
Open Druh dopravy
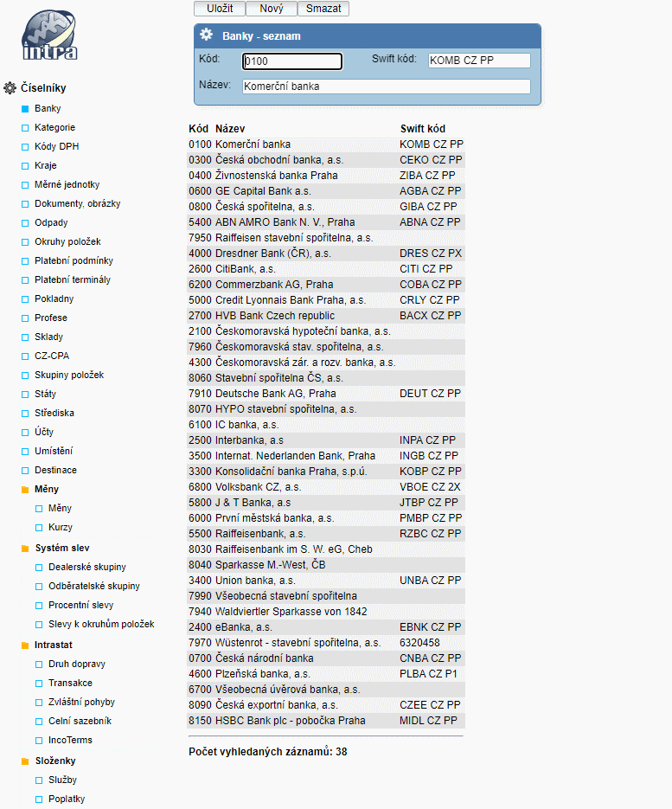(77, 664)
